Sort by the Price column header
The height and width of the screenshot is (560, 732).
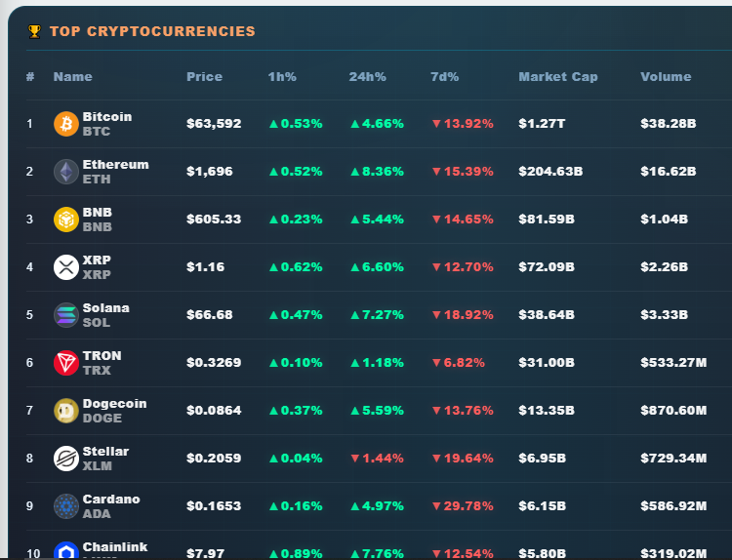pos(205,76)
